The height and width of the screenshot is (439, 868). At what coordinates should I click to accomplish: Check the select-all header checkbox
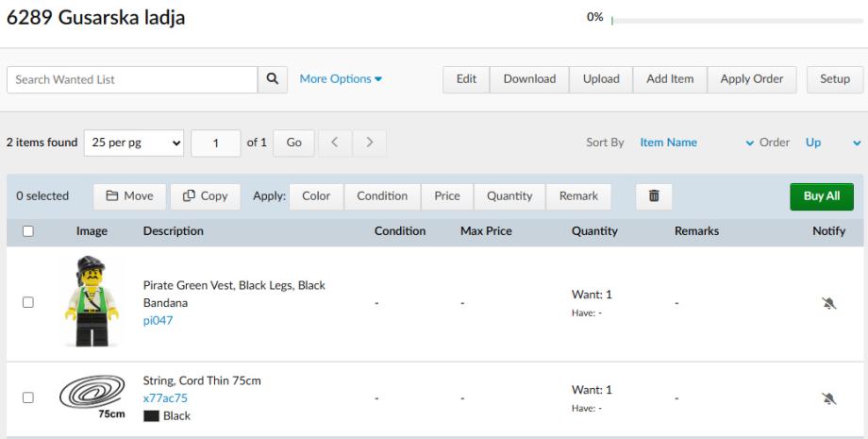point(27,231)
